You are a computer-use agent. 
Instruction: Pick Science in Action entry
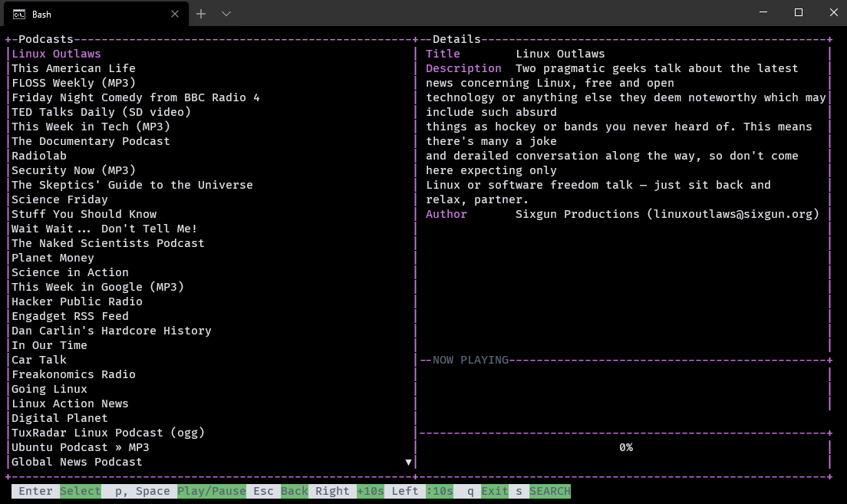pos(71,272)
